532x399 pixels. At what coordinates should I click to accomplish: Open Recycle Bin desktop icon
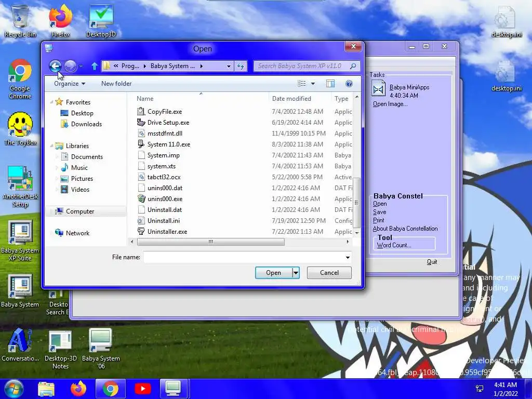20,21
